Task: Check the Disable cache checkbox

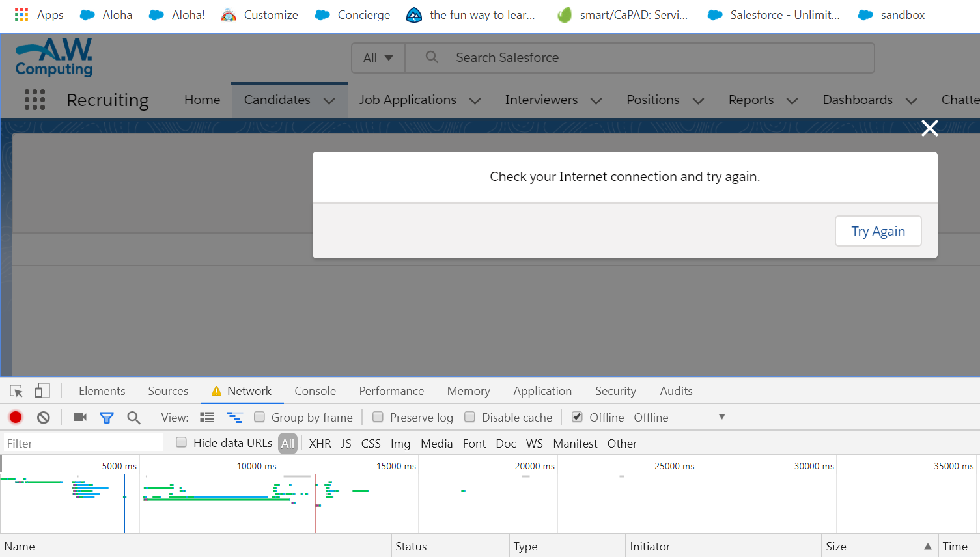Action: pyautogui.click(x=469, y=416)
